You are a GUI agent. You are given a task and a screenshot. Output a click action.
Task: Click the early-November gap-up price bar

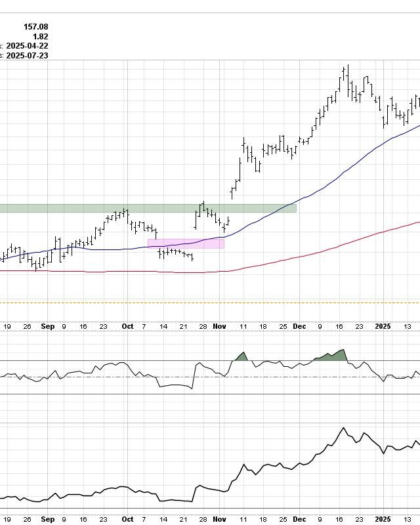232,192
